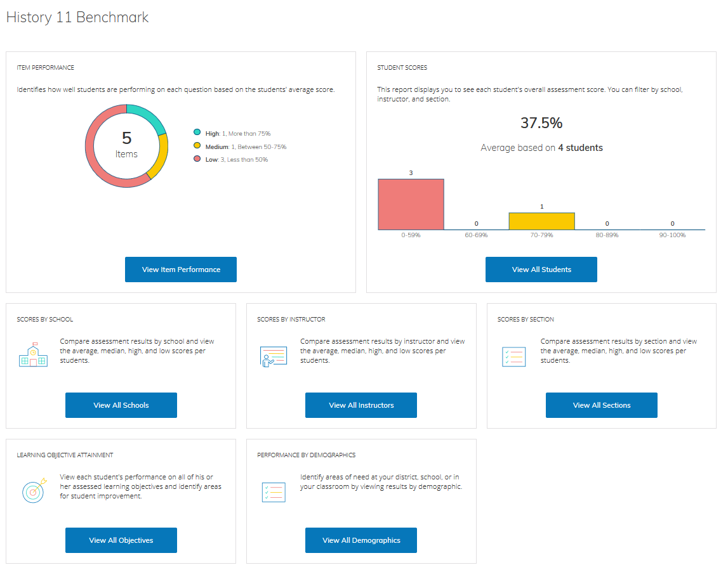Viewport: 728px width, 572px height.
Task: Click the Scores by Section checklist icon
Action: click(x=513, y=356)
